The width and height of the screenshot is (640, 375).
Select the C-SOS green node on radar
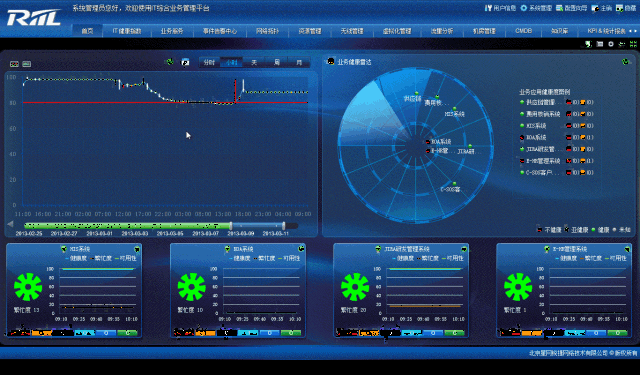(454, 184)
